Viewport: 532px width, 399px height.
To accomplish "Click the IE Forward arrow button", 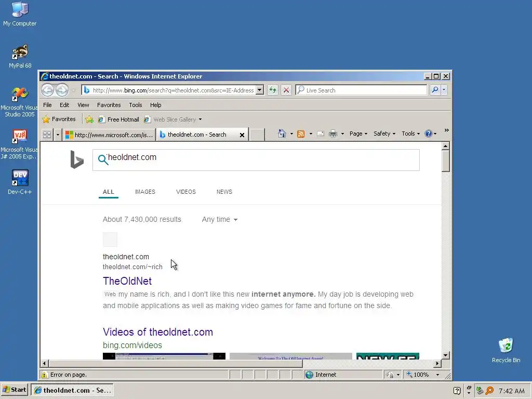I will 62,90.
